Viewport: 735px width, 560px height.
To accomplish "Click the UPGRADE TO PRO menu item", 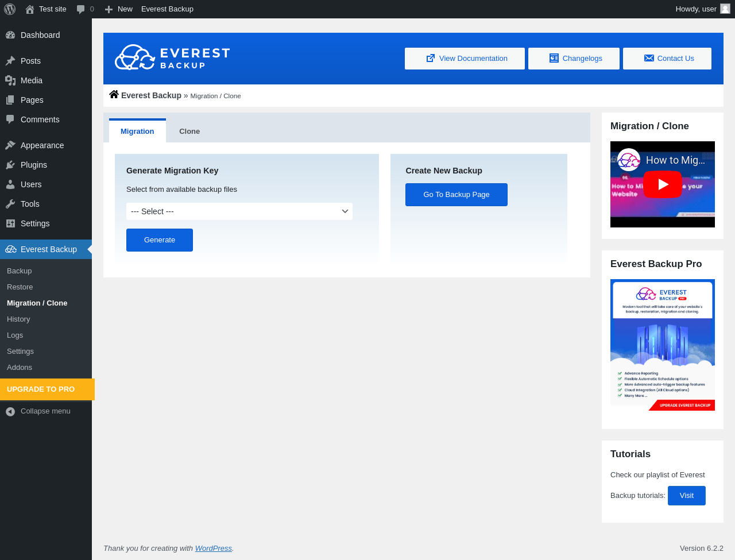I will coord(47,389).
